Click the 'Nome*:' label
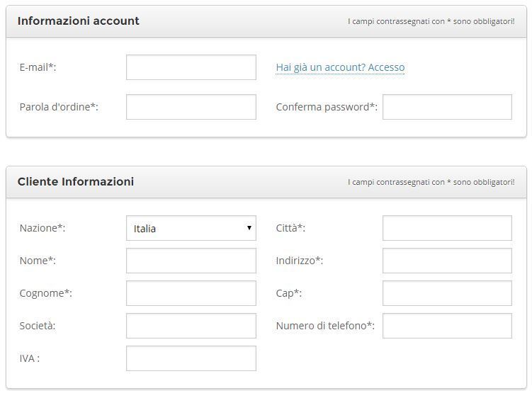Image resolution: width=532 pixels, height=398 pixels. [38, 261]
